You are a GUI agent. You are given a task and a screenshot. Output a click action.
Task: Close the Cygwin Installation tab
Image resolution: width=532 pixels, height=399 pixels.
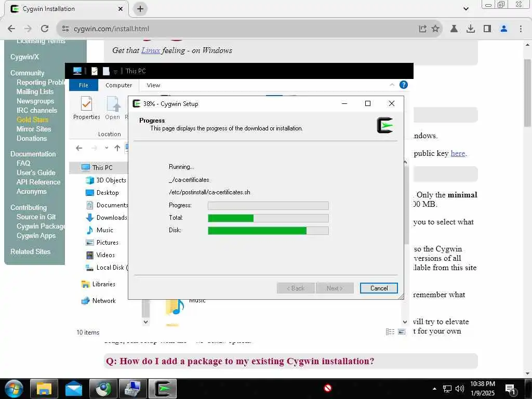click(x=121, y=9)
